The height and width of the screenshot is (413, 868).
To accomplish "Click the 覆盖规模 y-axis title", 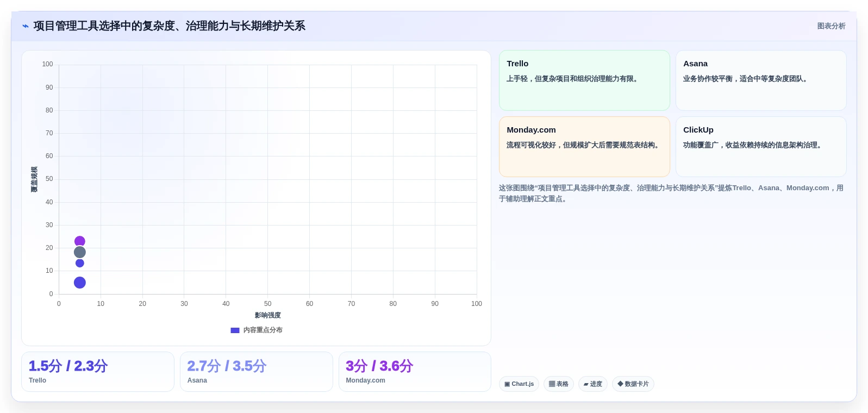I will tap(34, 179).
